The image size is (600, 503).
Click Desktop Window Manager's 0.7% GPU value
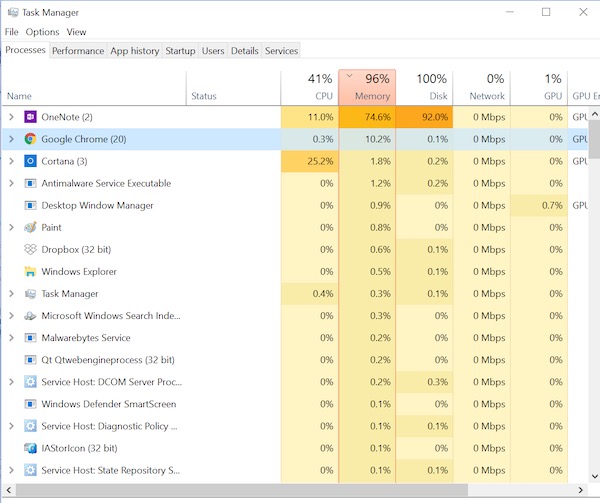(x=539, y=205)
